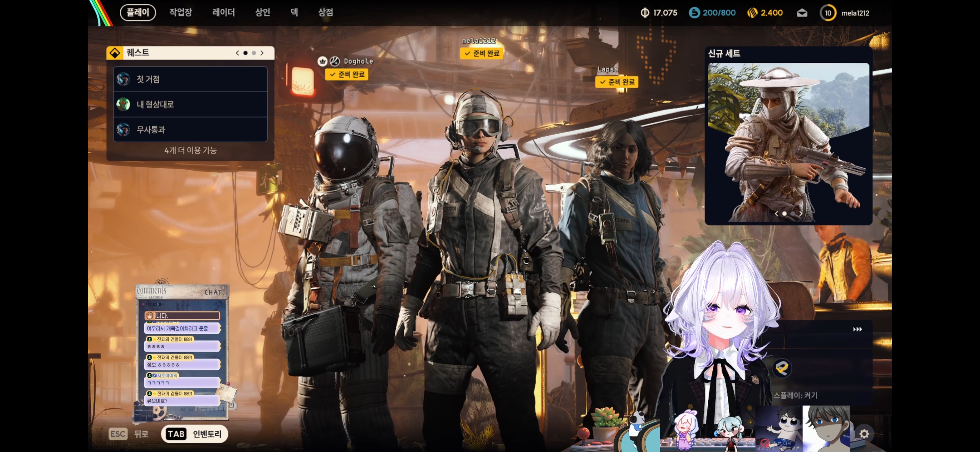Image resolution: width=980 pixels, height=452 pixels.
Task: Open the 상점 tab
Action: (x=326, y=13)
